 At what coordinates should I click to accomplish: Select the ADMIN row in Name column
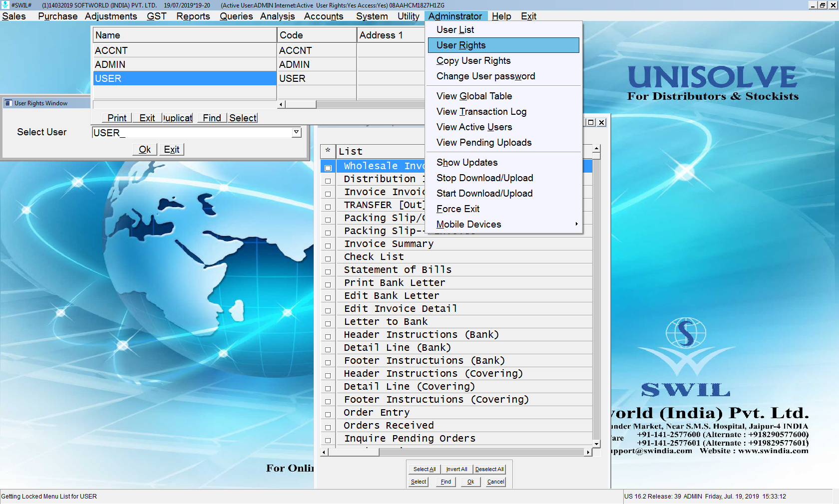tap(185, 64)
